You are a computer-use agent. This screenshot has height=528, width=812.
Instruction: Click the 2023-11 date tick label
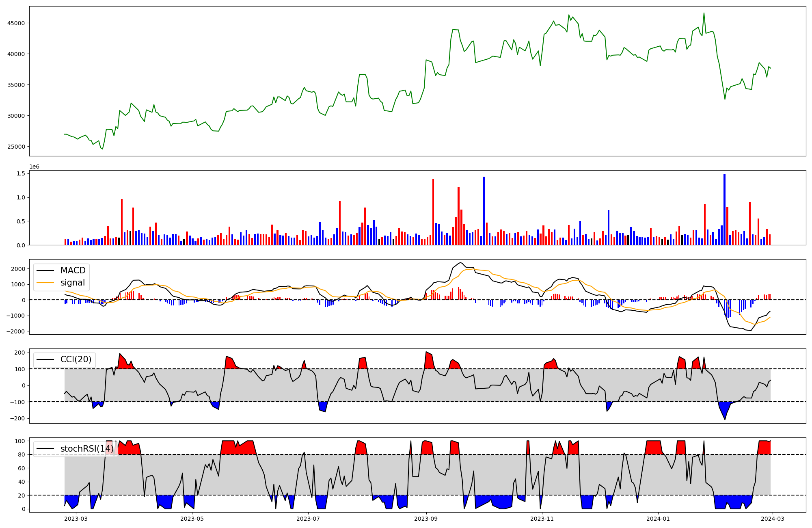coord(542,518)
